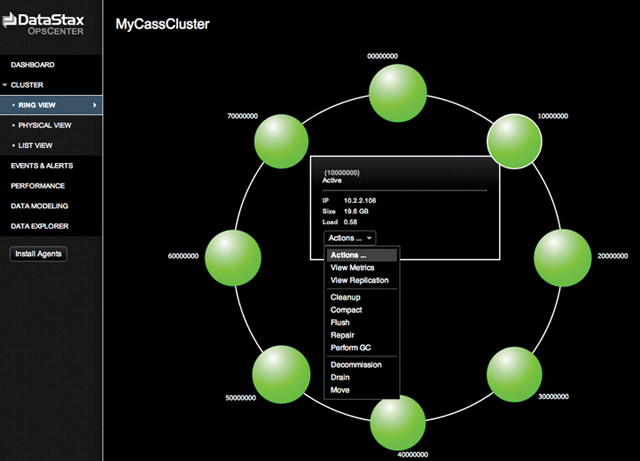
Task: Switch to Physical View
Action: click(x=44, y=125)
